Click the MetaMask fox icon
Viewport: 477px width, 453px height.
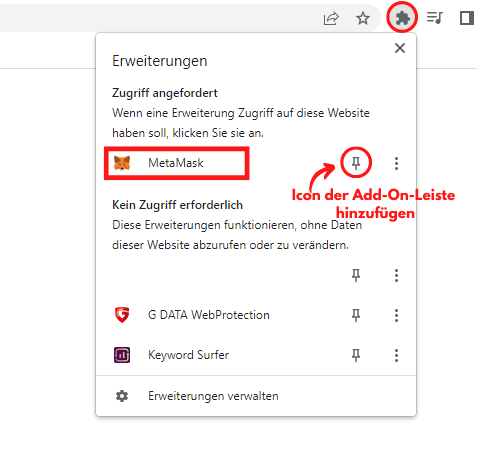122,163
